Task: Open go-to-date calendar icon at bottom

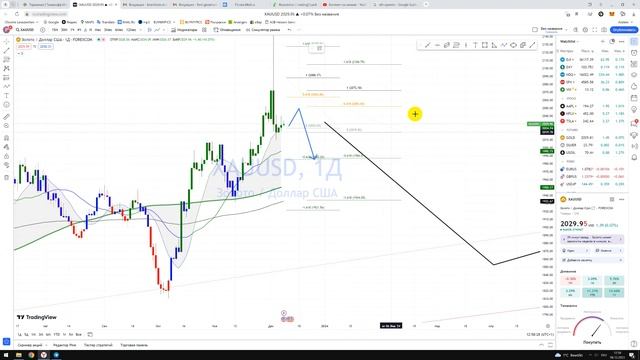Action: tap(90, 335)
